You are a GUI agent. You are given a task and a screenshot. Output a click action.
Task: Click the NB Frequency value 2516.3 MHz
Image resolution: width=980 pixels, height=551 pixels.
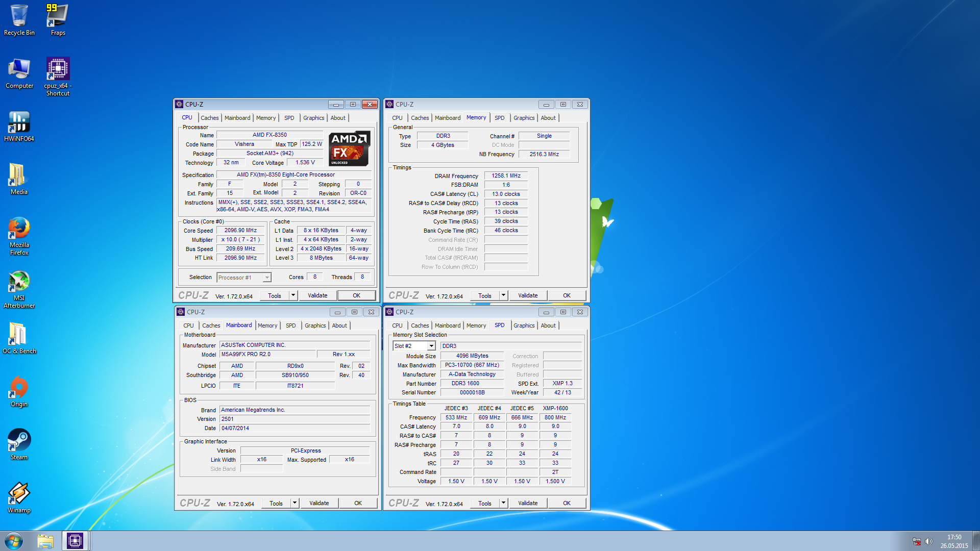(544, 154)
